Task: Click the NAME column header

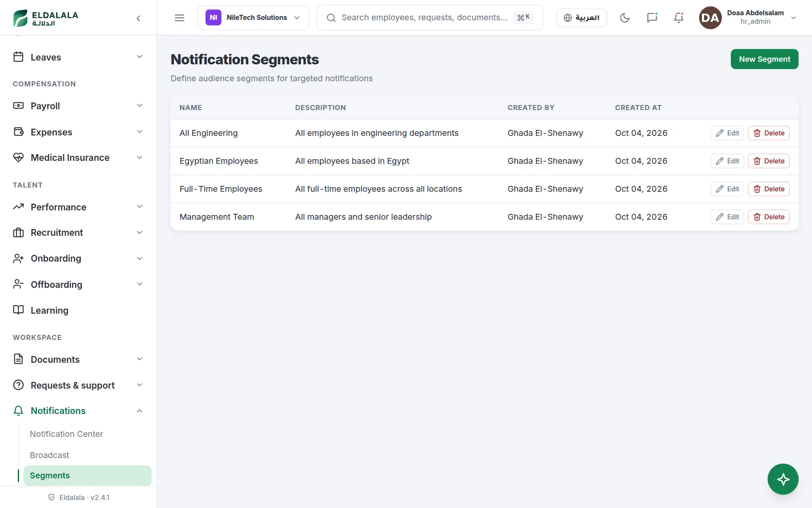Action: 190,108
